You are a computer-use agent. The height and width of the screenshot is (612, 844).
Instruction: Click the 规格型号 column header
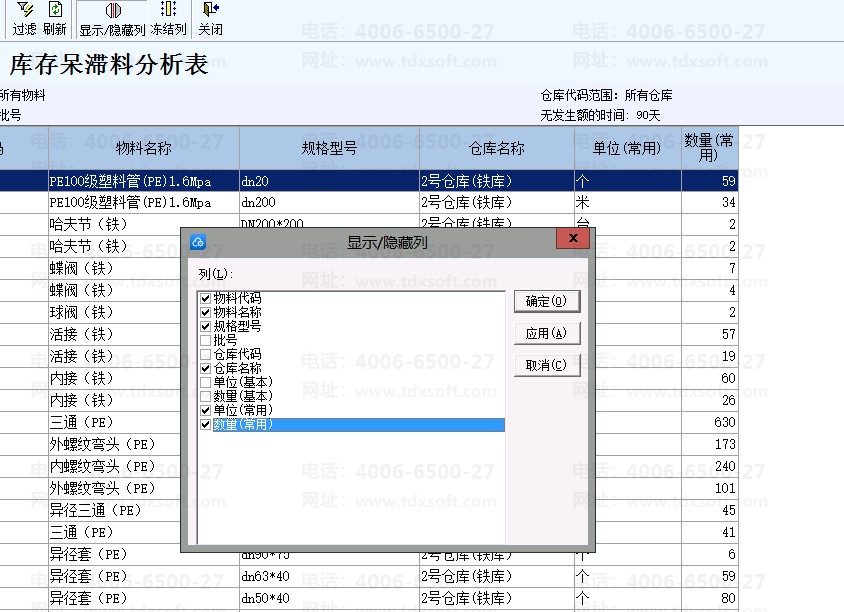pyautogui.click(x=329, y=148)
